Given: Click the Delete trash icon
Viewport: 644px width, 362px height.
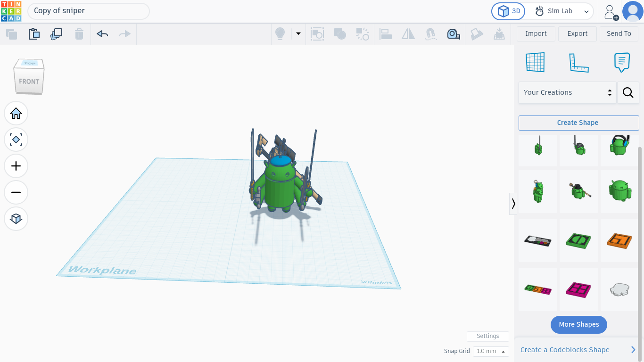Looking at the screenshot, I should [x=79, y=34].
